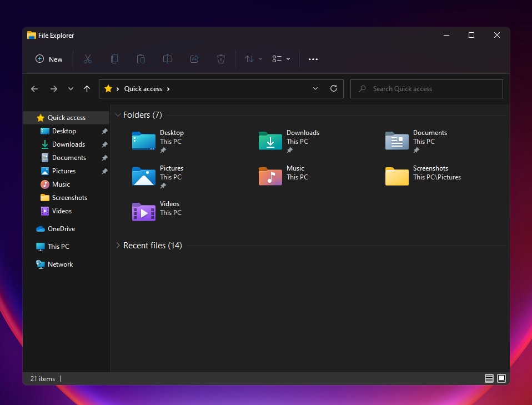This screenshot has height=405, width=532.
Task: Open the Sort and group dropdown
Action: tap(253, 59)
